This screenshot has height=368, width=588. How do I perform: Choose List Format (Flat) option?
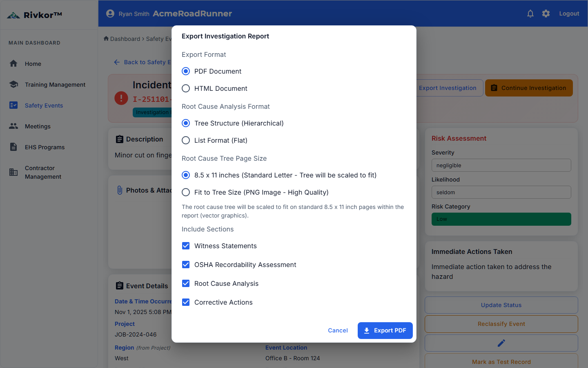[x=186, y=140]
